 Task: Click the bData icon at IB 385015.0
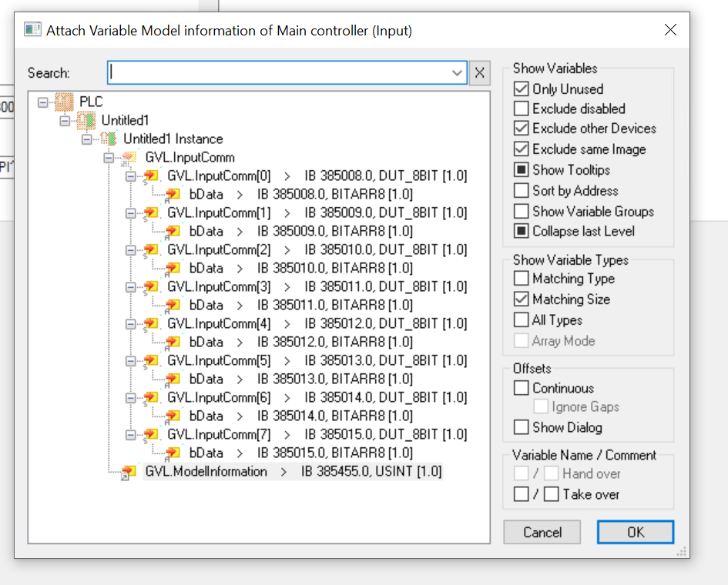[x=173, y=453]
